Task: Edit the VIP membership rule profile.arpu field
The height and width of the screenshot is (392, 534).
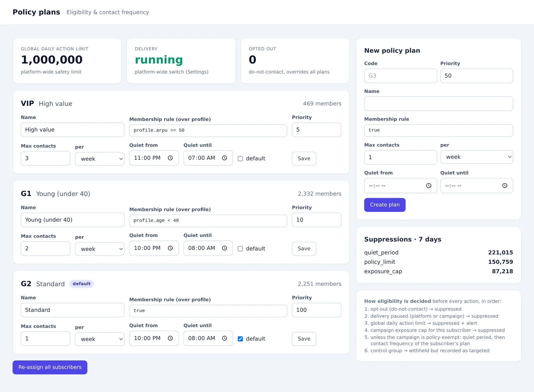Action: click(208, 131)
